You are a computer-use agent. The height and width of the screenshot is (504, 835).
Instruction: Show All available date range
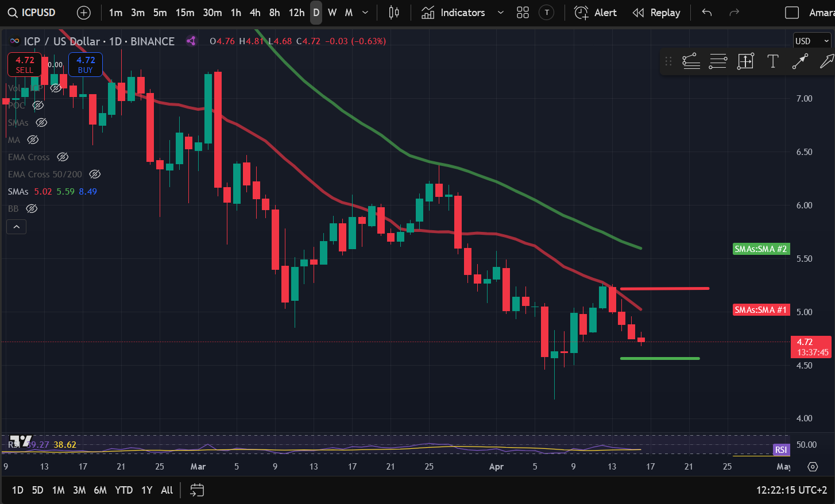(167, 490)
